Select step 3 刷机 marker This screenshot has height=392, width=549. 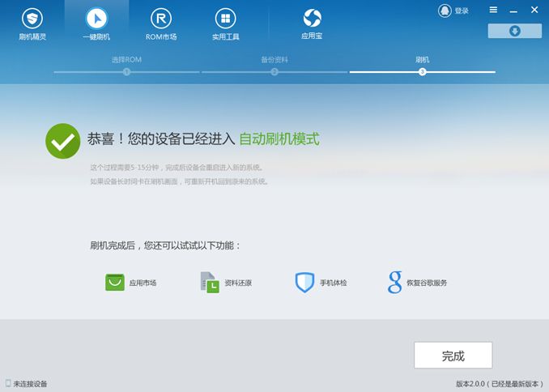(x=422, y=72)
